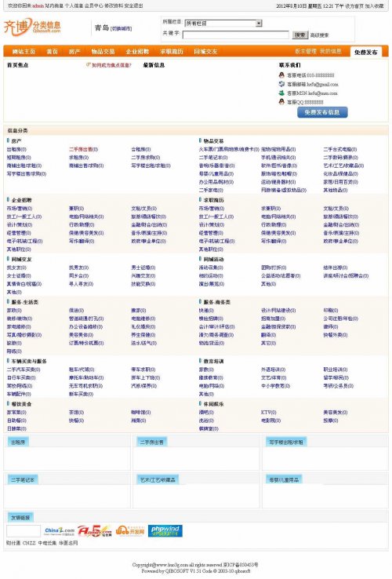The height and width of the screenshot is (579, 392).
Task: Open the 结伴出游 category link
Action: (335, 268)
